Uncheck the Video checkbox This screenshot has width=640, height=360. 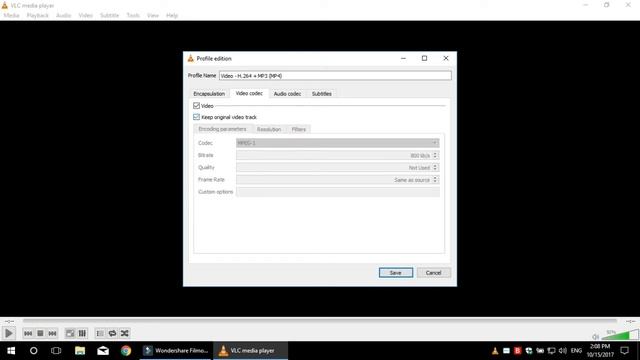[x=196, y=106]
